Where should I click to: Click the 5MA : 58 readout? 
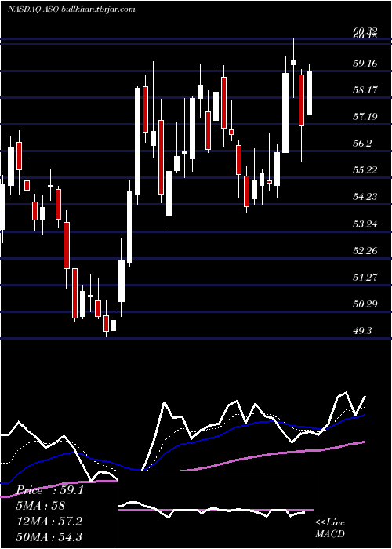41,506
